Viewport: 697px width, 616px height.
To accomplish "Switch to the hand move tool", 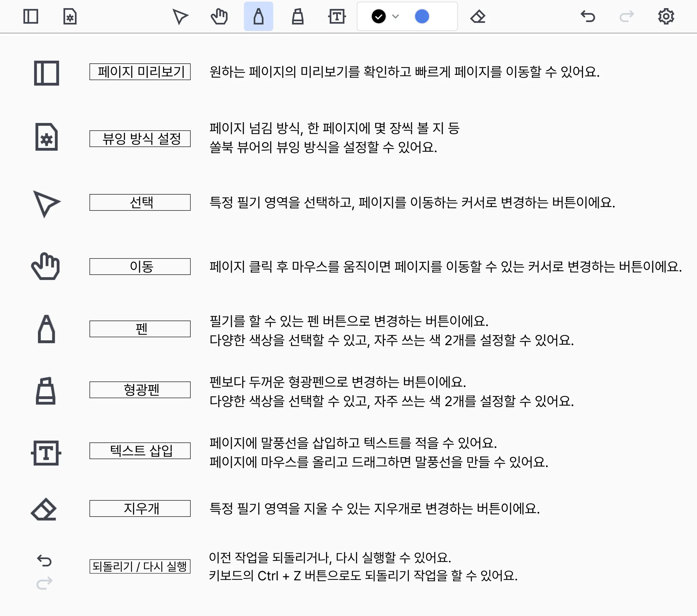I will [219, 16].
